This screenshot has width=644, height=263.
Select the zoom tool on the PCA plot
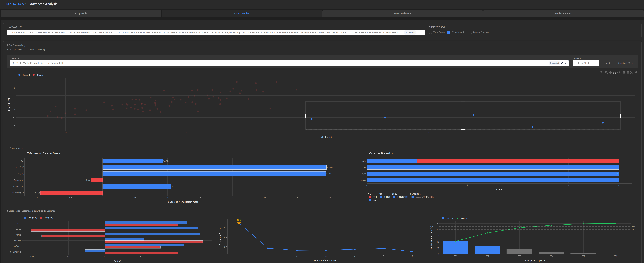point(606,72)
